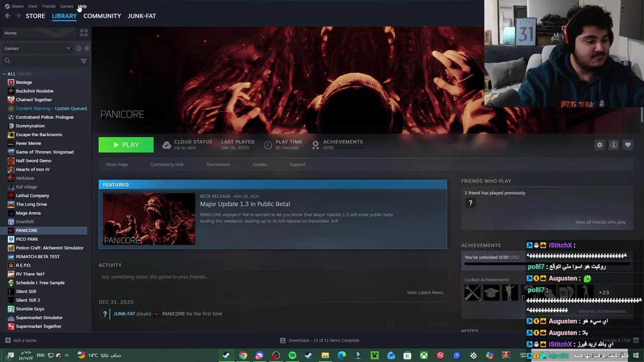The width and height of the screenshot is (644, 362).
Task: Open the Friends menu
Action: [49, 6]
